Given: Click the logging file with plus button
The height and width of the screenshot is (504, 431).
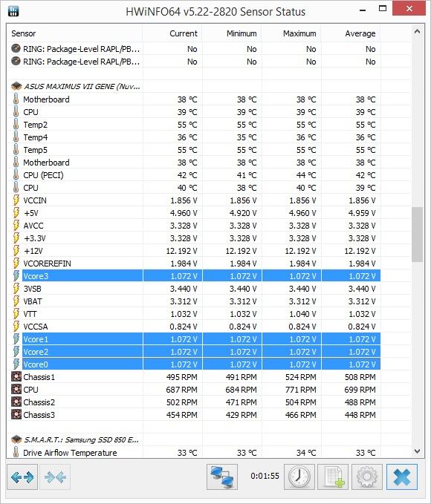Looking at the screenshot, I should tap(333, 477).
